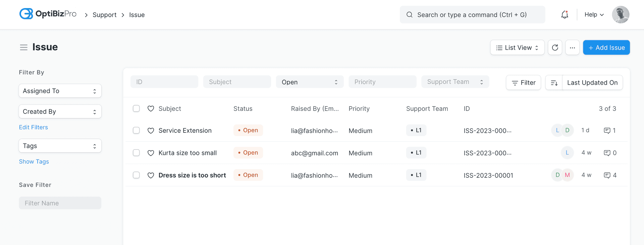This screenshot has width=644, height=245.
Task: Check the Kurta size too small row
Action: click(x=136, y=153)
